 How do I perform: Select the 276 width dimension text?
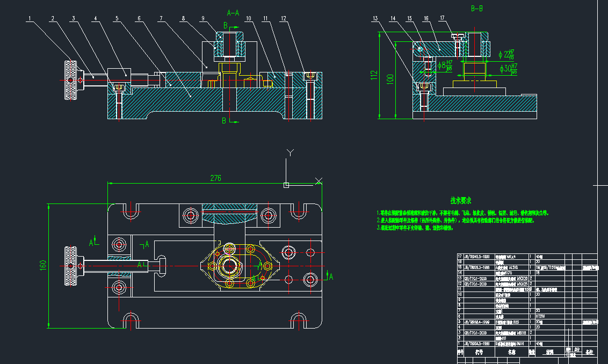(215, 178)
